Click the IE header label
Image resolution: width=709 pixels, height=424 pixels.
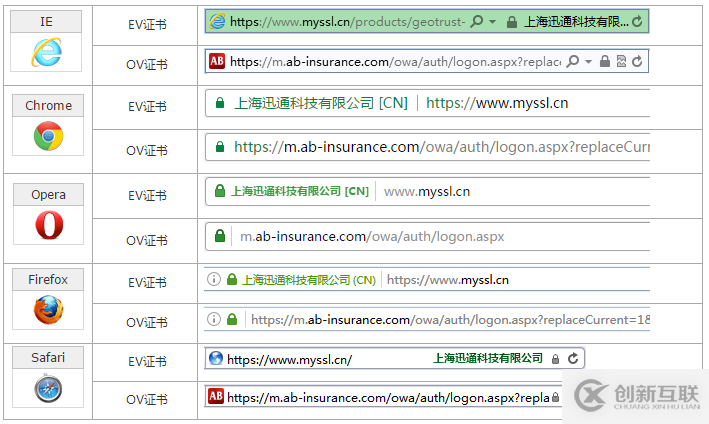pyautogui.click(x=46, y=21)
